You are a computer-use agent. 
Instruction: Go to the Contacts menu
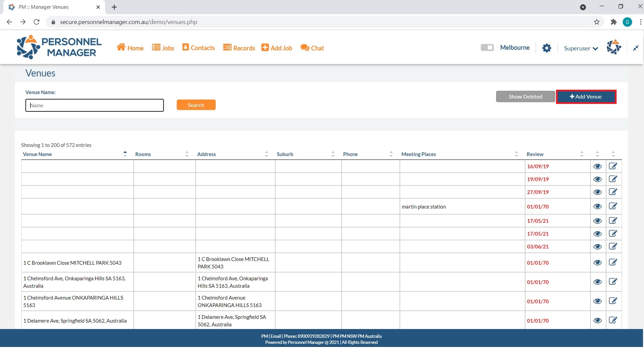click(198, 48)
